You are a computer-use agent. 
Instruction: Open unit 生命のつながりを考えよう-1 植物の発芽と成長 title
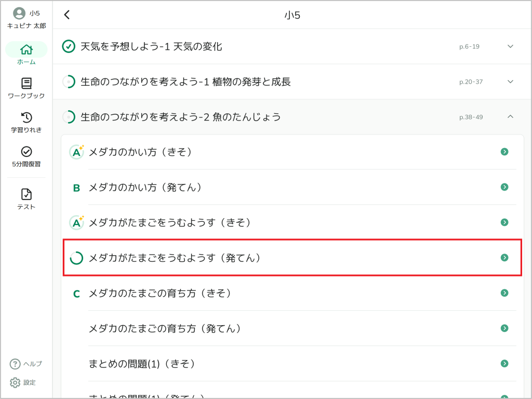(x=185, y=82)
